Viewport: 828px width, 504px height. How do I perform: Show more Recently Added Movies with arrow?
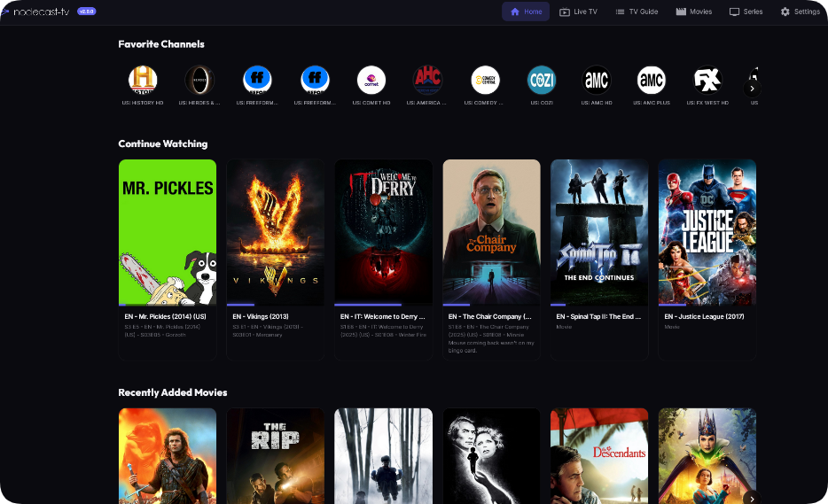(x=752, y=498)
